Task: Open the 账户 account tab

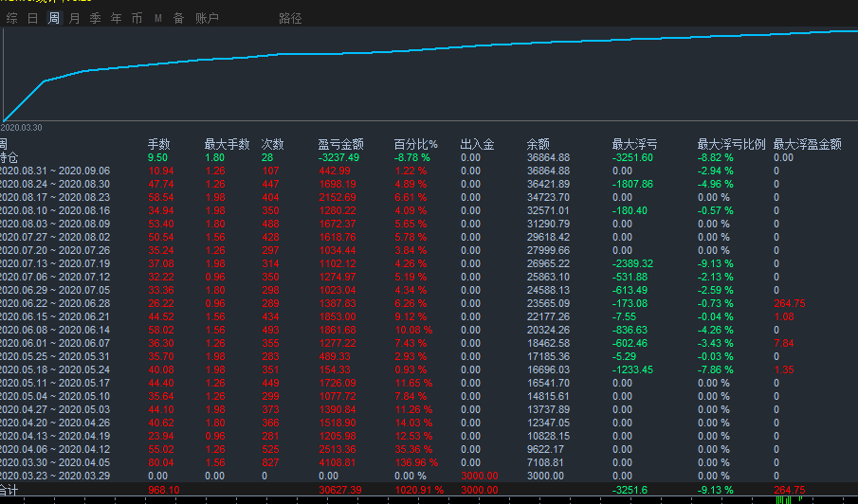Action: tap(207, 18)
